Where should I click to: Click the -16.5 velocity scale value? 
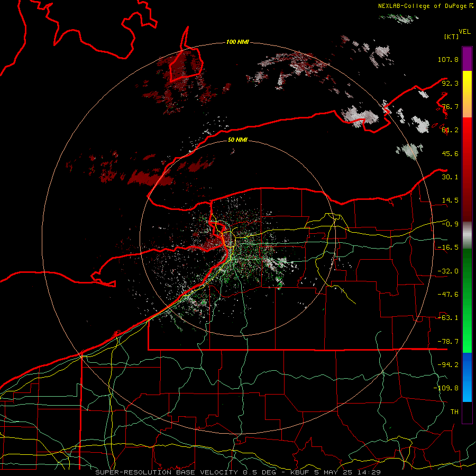coord(448,248)
